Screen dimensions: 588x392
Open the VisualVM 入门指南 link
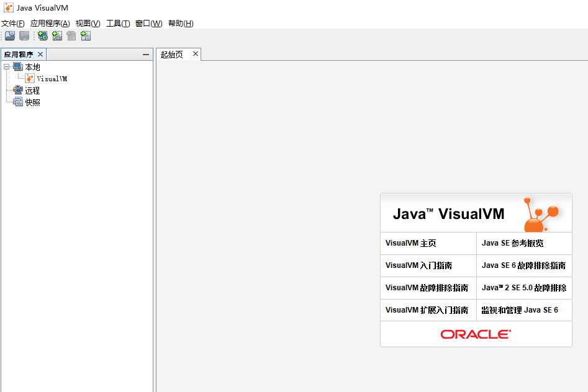click(x=418, y=265)
